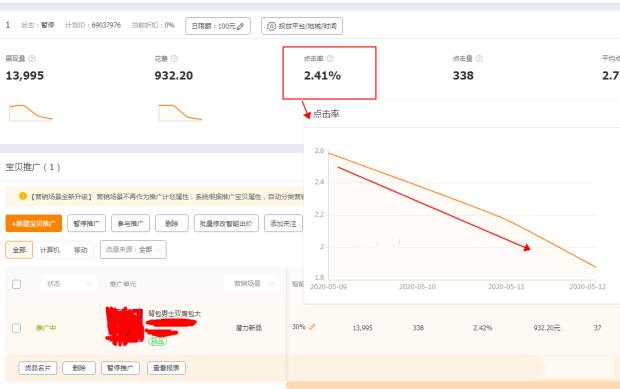
Task: Open the 状态 column filter dropdown
Action: click(x=69, y=283)
